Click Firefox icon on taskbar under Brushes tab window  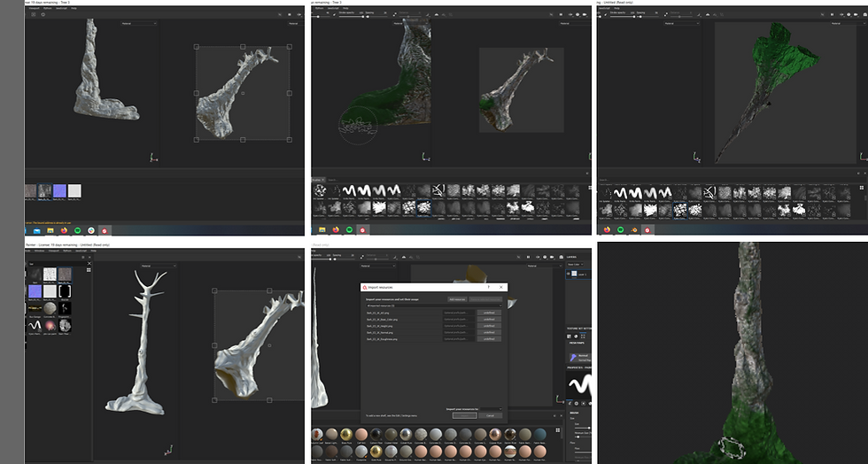click(336, 229)
